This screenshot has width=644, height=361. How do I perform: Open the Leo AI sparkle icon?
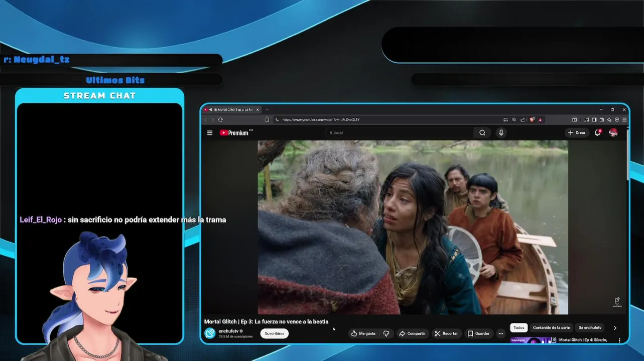(x=609, y=120)
